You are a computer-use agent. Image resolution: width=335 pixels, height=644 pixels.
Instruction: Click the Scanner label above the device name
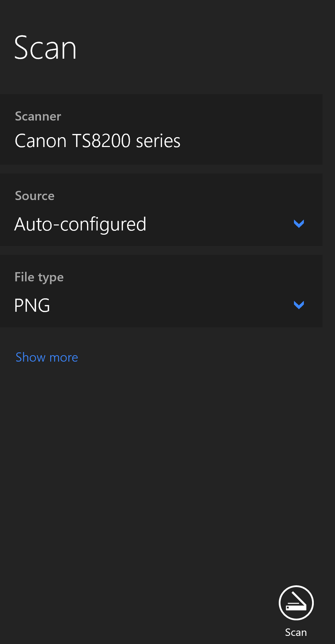point(38,116)
